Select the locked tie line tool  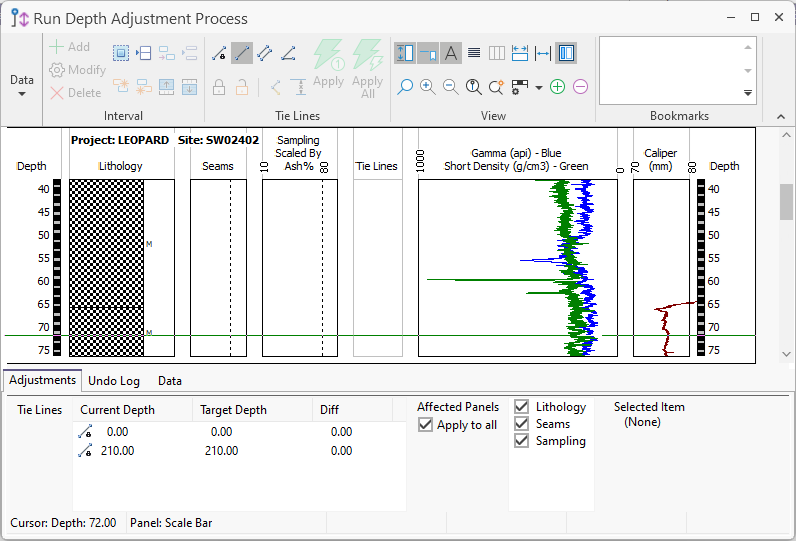point(219,53)
